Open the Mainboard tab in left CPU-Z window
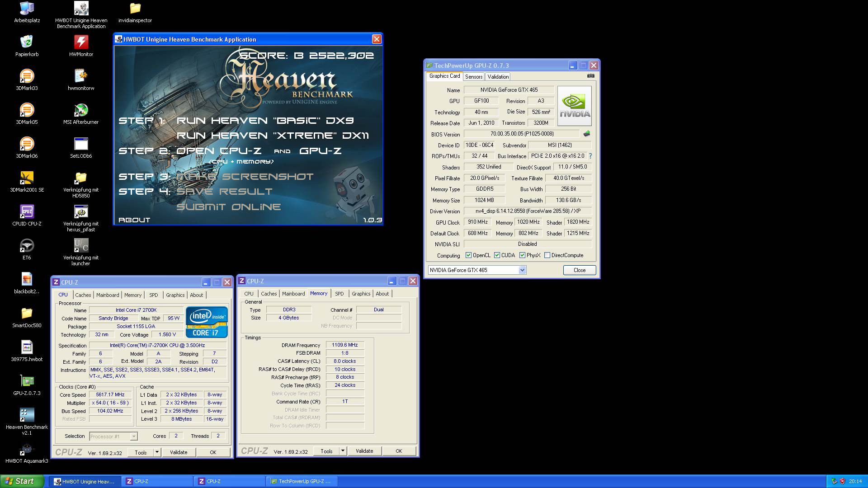 pyautogui.click(x=108, y=295)
